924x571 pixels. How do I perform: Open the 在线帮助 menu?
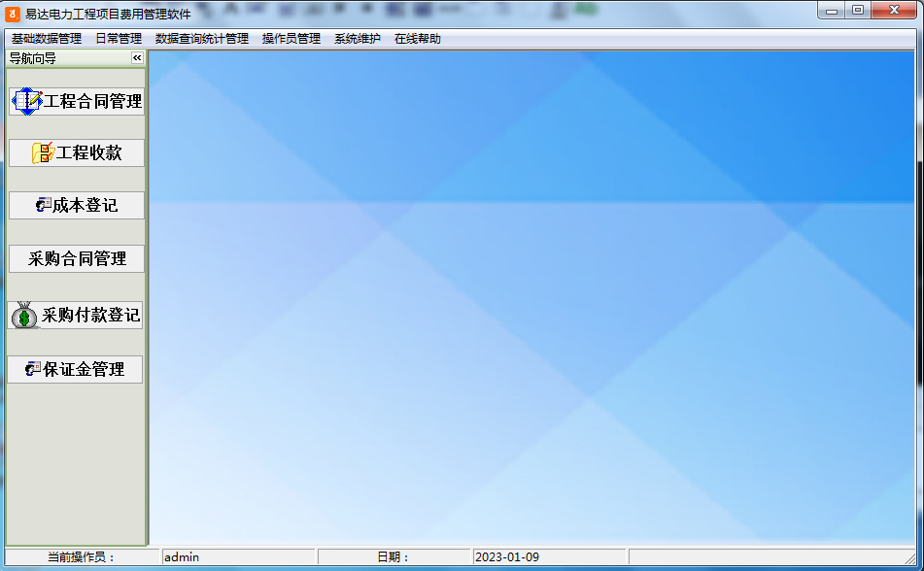coord(417,39)
